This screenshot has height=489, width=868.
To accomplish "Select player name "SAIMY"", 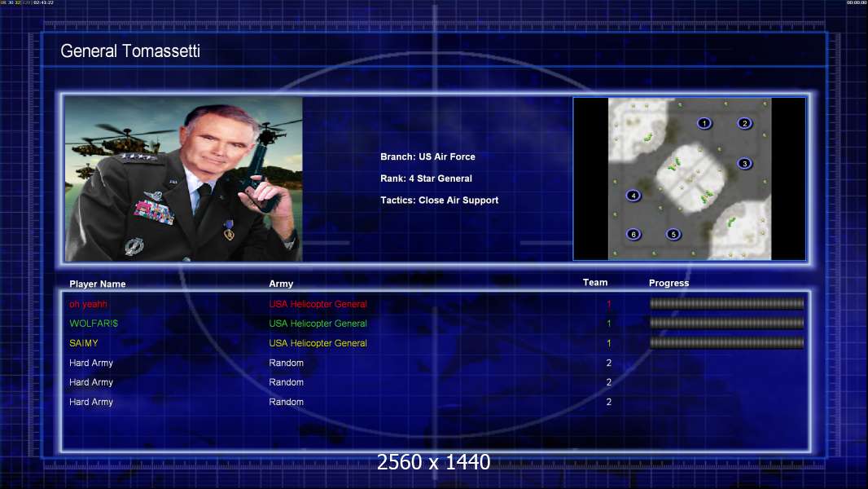I will [84, 343].
